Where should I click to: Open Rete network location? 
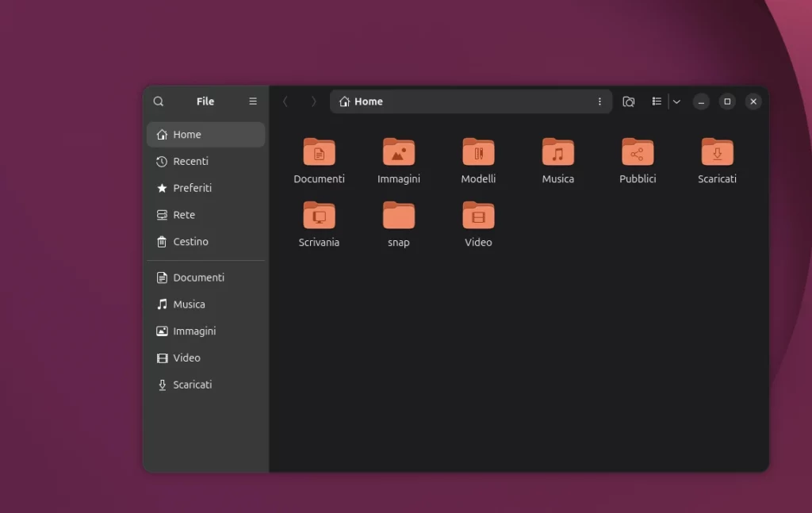tap(182, 215)
